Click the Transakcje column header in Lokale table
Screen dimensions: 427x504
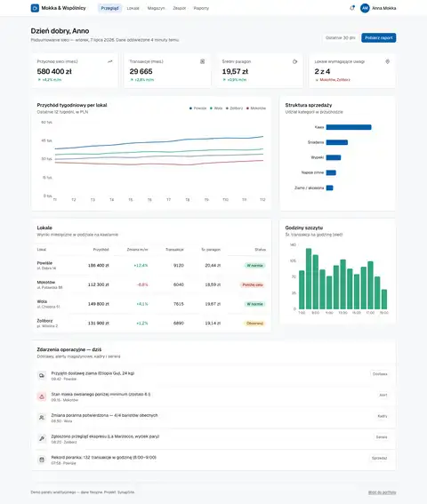click(x=174, y=250)
